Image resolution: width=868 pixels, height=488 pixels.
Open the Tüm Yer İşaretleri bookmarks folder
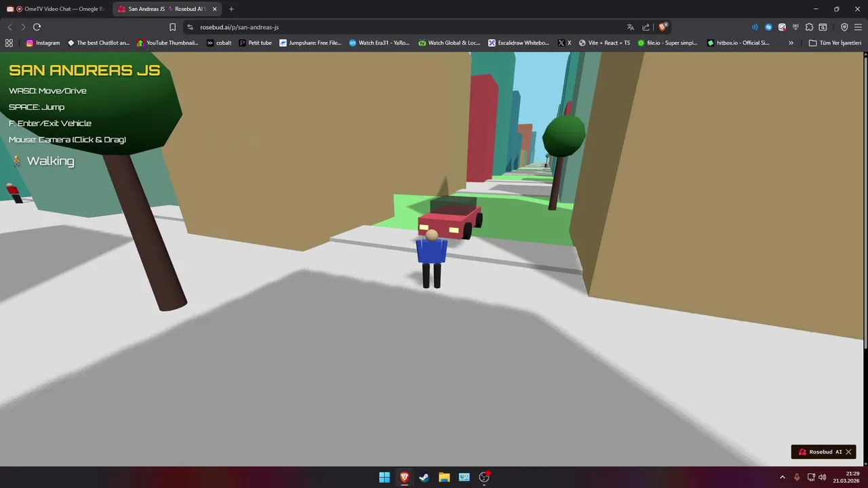835,43
